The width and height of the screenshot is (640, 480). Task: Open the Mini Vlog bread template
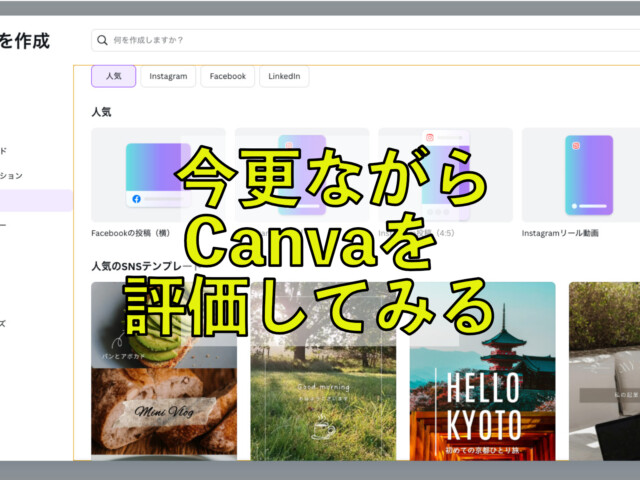pyautogui.click(x=164, y=371)
